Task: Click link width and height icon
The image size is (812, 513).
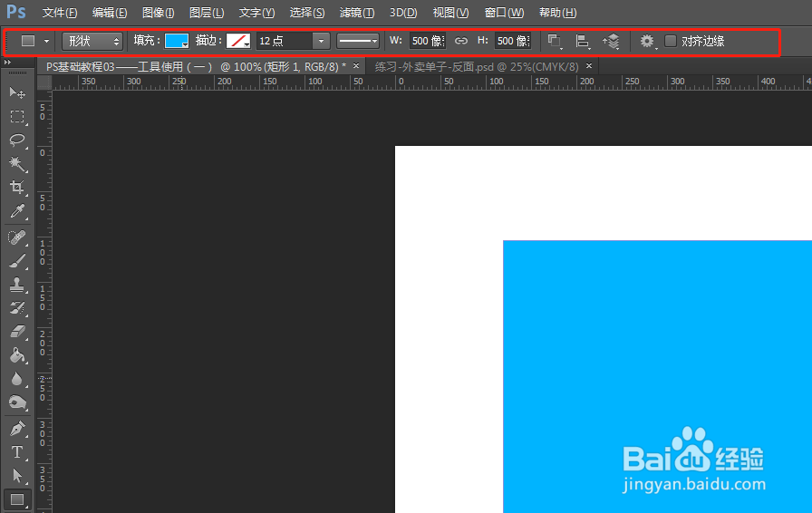Action: pos(461,41)
